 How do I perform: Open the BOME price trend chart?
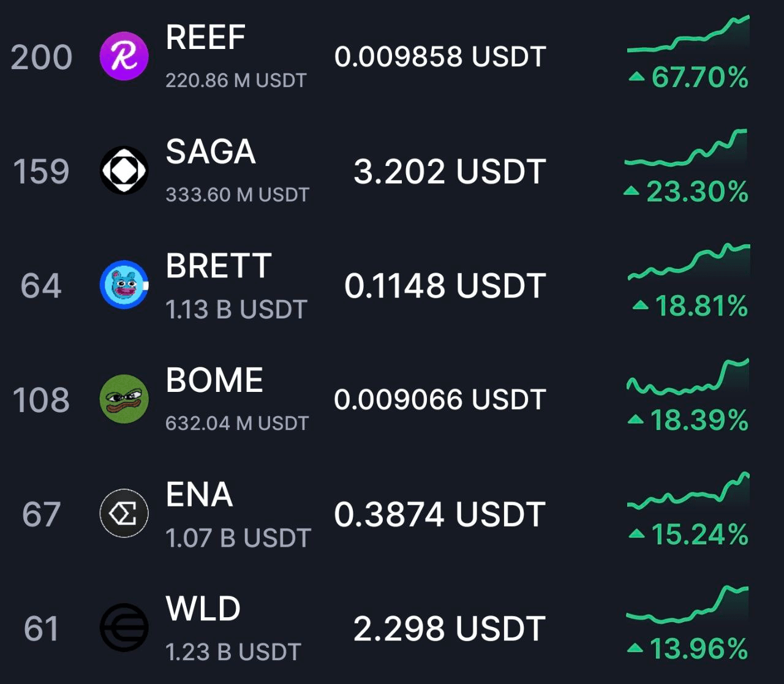pyautogui.click(x=688, y=376)
